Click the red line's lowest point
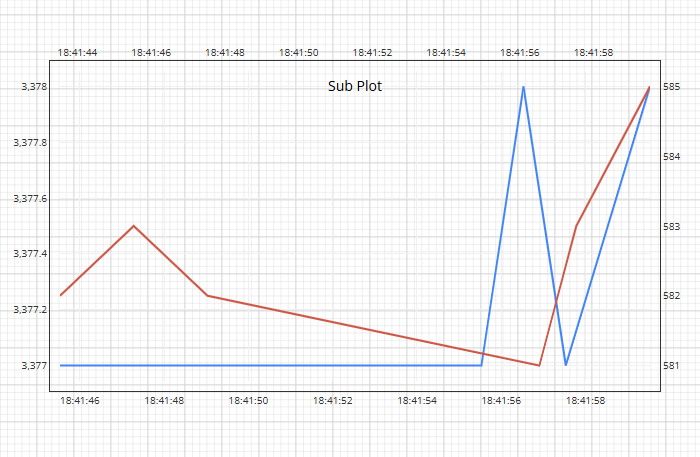This screenshot has width=700, height=457. 539,365
